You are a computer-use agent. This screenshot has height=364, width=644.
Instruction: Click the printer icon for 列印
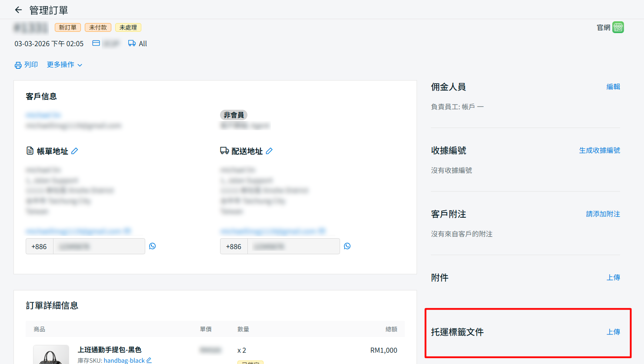(18, 65)
